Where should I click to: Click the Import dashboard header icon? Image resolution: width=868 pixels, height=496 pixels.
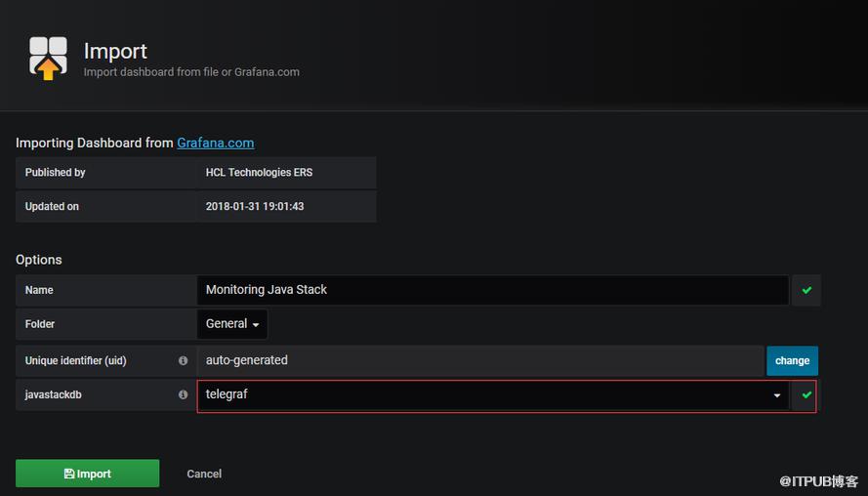(48, 59)
